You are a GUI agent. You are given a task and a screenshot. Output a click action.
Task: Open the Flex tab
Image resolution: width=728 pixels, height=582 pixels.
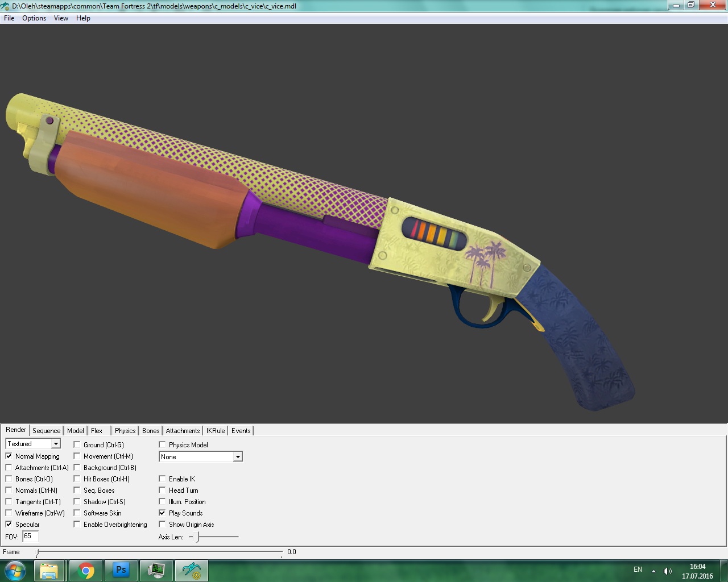pos(97,431)
